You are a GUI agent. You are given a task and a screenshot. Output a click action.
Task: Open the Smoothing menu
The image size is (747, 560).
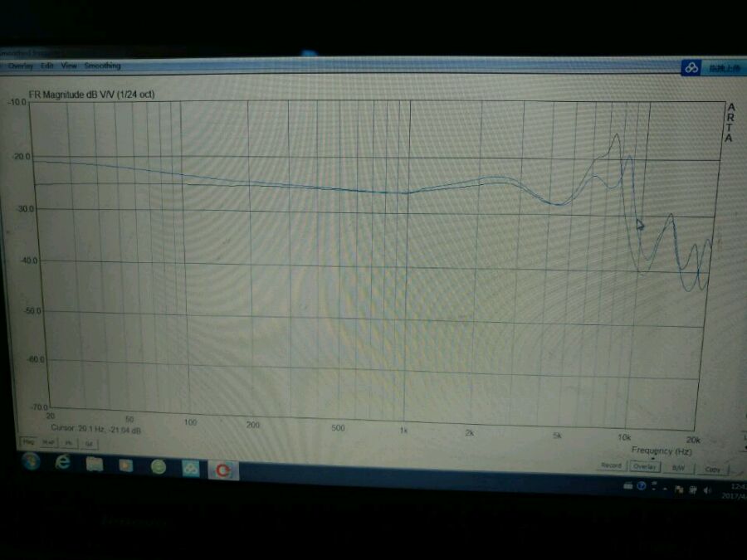tap(102, 66)
